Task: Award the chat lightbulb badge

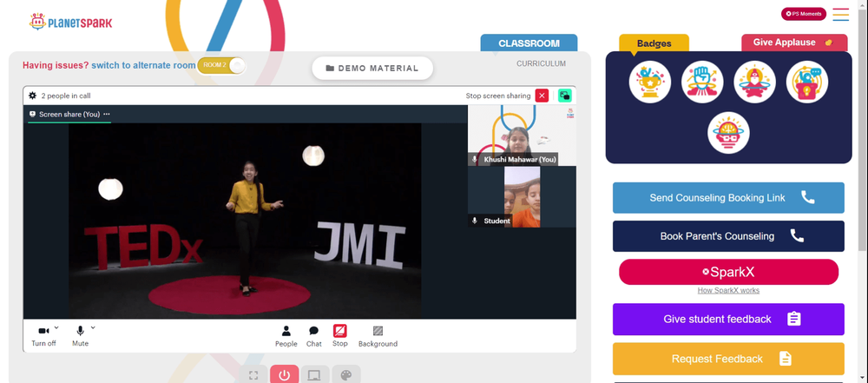Action: 807,82
